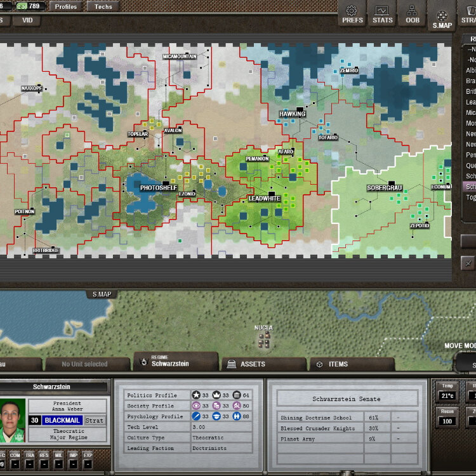Open the Techs tab
This screenshot has width=476, height=476.
103,6
